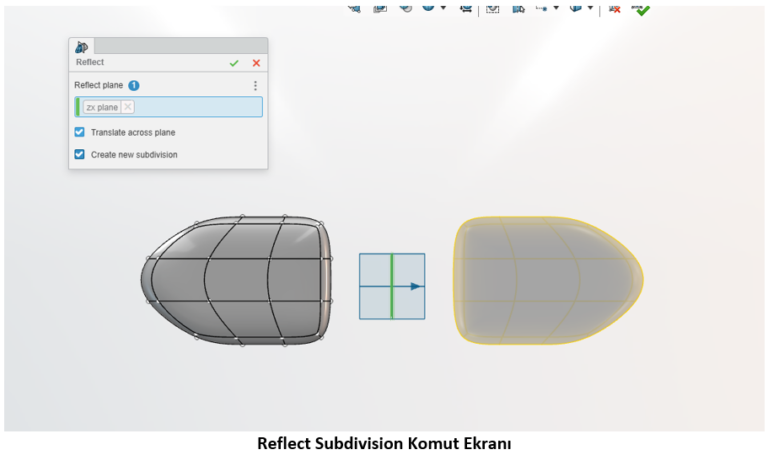Expand dropdown arrow right of the blue cube icon
The width and height of the screenshot is (768, 455).
590,7
